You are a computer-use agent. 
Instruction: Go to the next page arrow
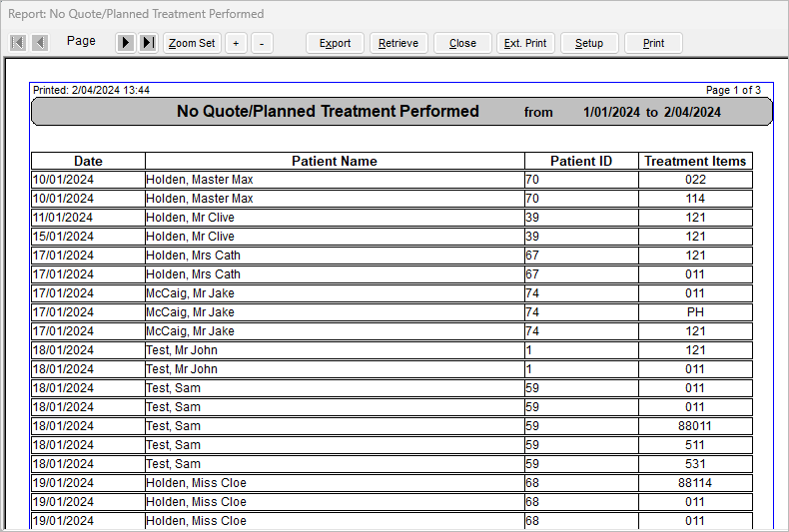pos(126,43)
